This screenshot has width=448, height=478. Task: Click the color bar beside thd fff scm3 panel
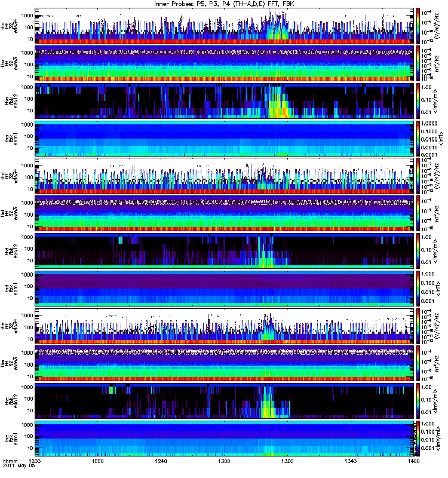click(x=418, y=213)
